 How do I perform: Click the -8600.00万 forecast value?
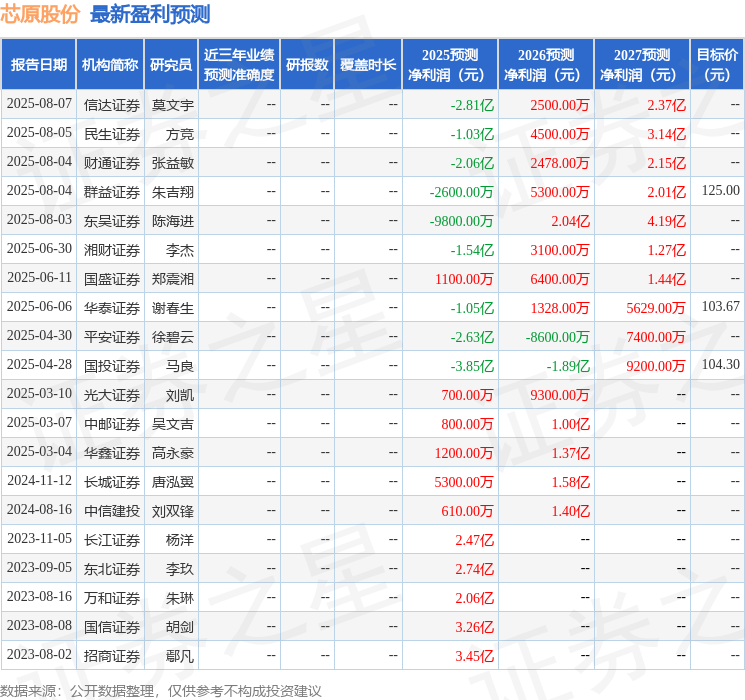pyautogui.click(x=557, y=337)
